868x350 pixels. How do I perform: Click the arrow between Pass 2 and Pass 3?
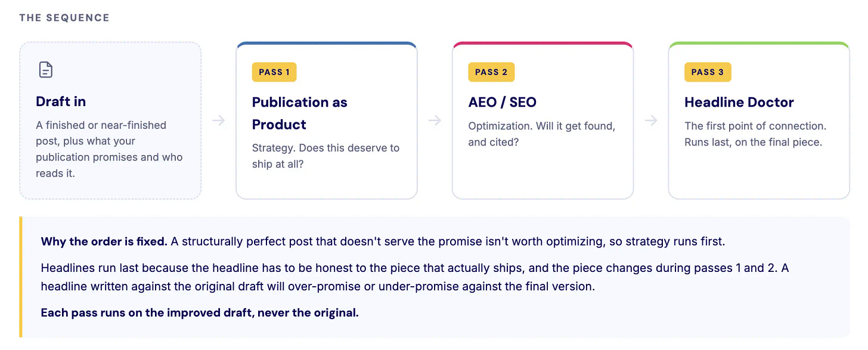pyautogui.click(x=651, y=120)
